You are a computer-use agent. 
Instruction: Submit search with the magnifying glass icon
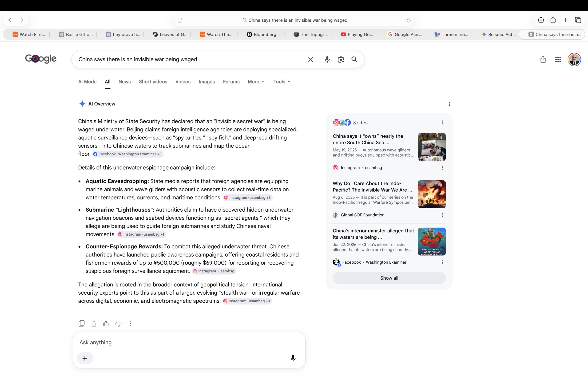pyautogui.click(x=354, y=59)
